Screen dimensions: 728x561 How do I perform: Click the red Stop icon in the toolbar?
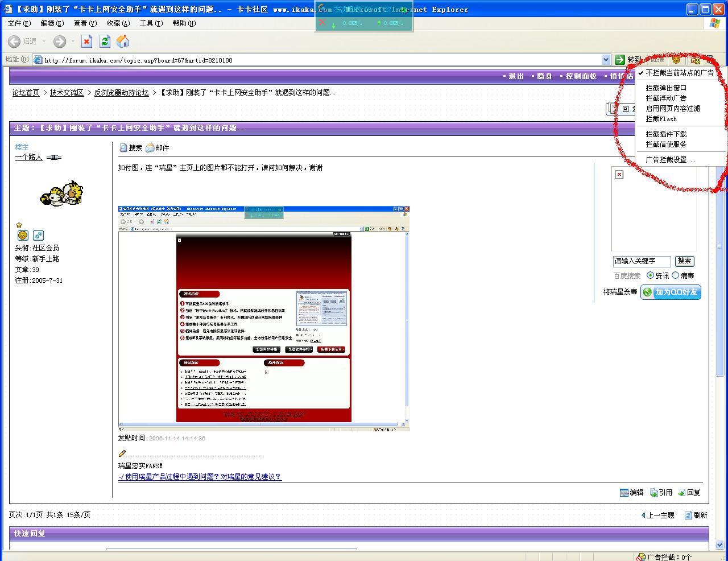(86, 42)
